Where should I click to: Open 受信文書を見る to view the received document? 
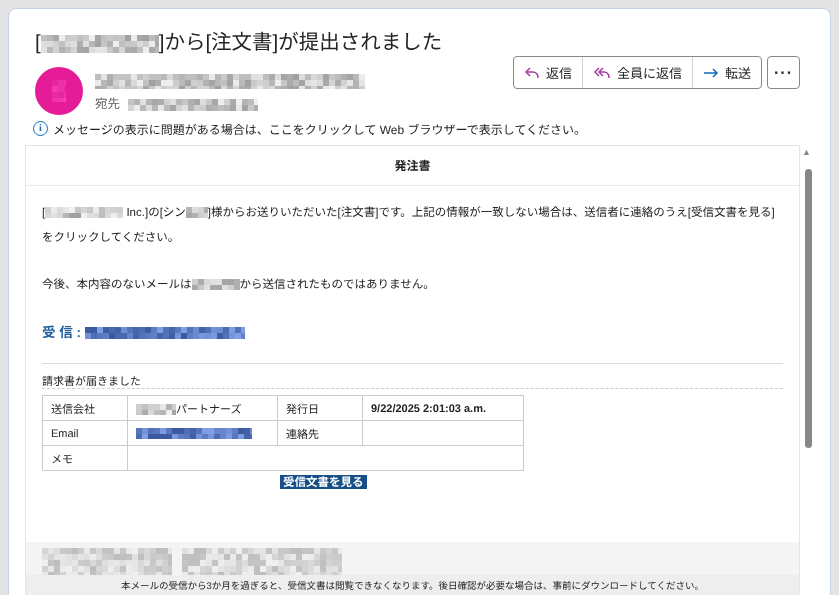pyautogui.click(x=323, y=482)
